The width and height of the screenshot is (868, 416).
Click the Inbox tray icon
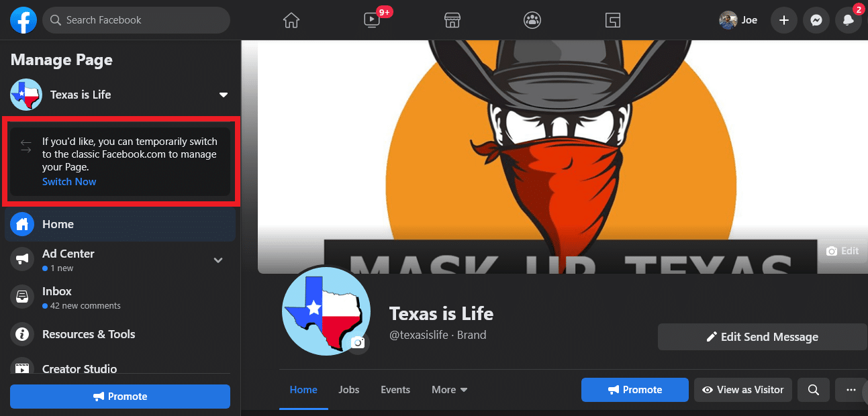[22, 296]
